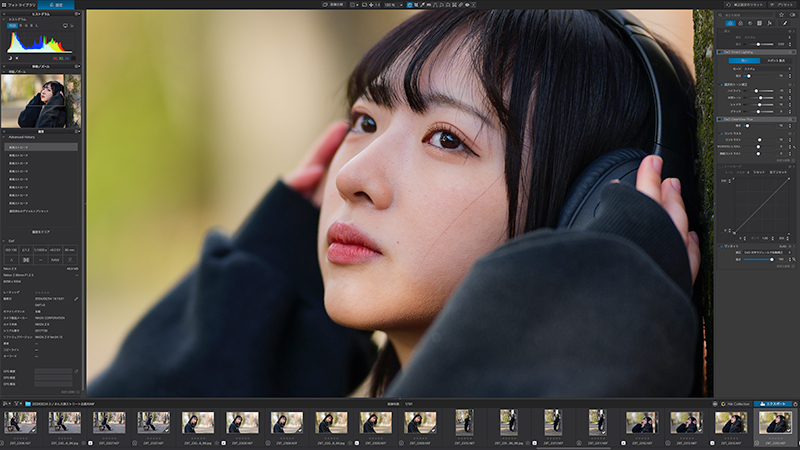800x450 pixels.
Task: Click the tone curve Reset All button
Action: (x=778, y=172)
